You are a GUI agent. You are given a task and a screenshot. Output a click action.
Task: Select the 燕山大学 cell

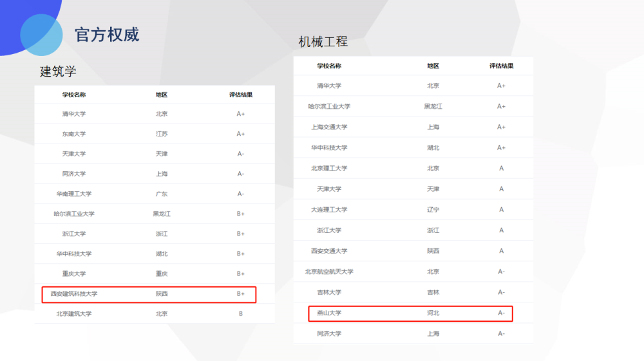[x=329, y=313]
